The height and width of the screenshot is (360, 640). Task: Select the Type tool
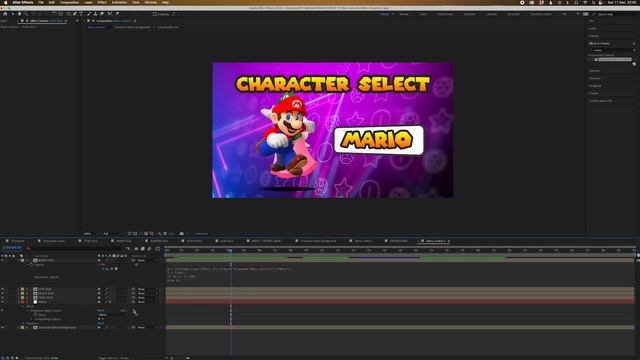[81, 14]
